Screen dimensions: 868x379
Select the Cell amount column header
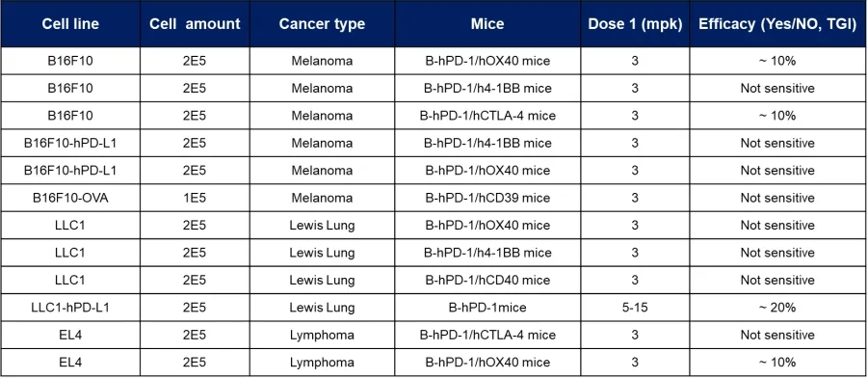point(195,24)
